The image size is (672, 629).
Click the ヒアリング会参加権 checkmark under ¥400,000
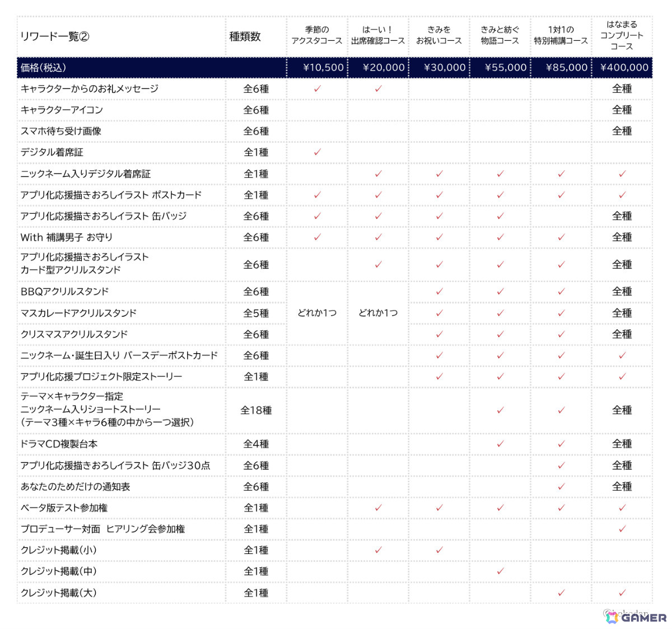(622, 529)
